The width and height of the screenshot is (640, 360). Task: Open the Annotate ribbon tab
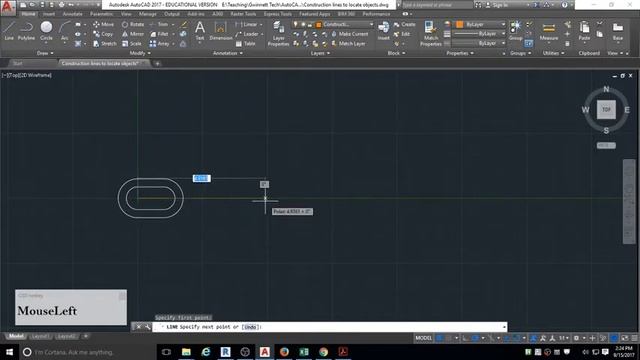click(72, 14)
